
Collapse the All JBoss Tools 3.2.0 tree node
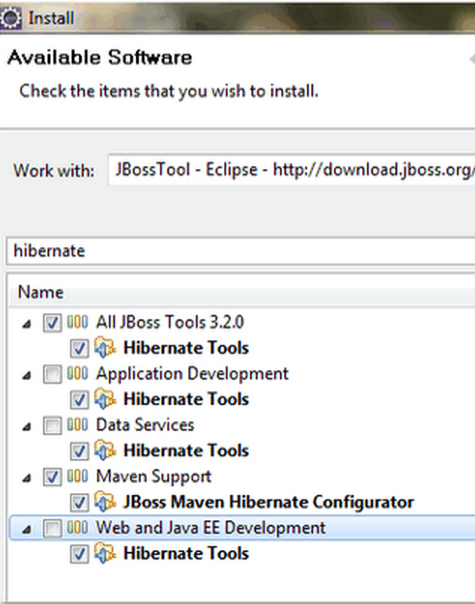pyautogui.click(x=26, y=324)
